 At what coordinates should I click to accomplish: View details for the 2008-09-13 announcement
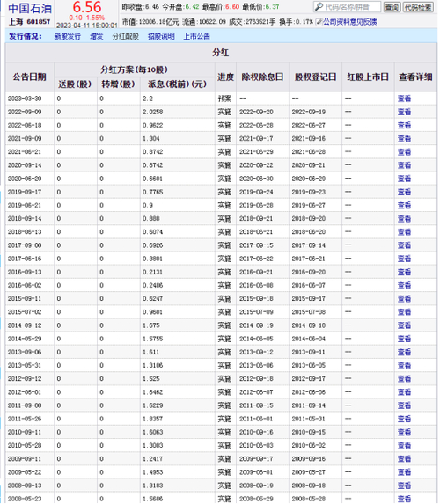point(404,486)
